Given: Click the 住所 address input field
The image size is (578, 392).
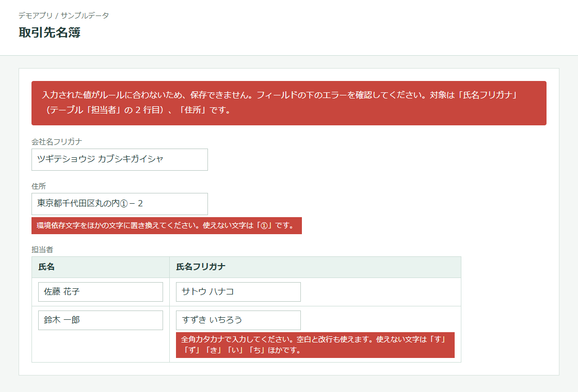Looking at the screenshot, I should pyautogui.click(x=119, y=204).
